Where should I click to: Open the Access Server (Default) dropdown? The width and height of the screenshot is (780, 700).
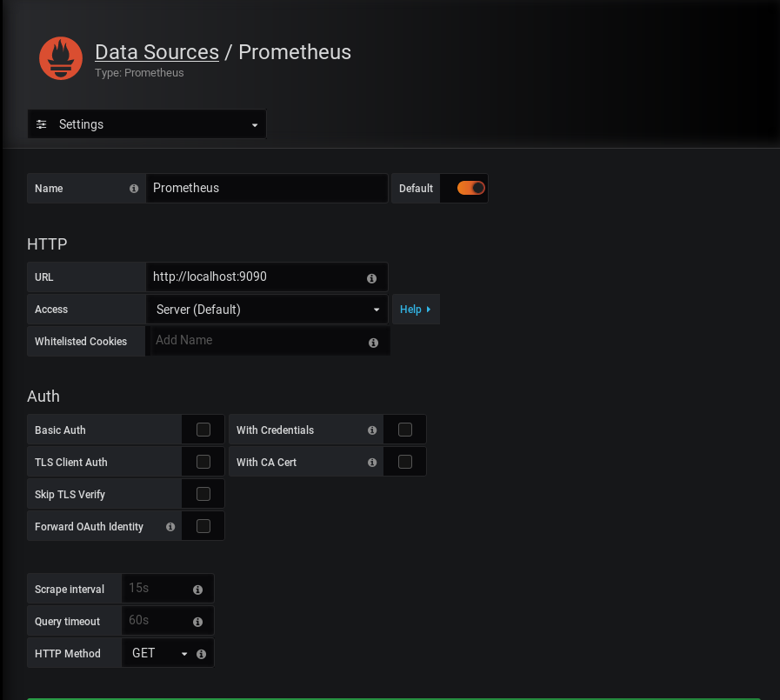267,310
